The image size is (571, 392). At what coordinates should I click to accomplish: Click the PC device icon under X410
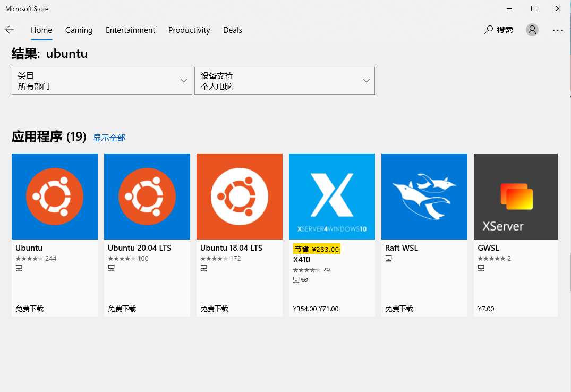pos(296,280)
